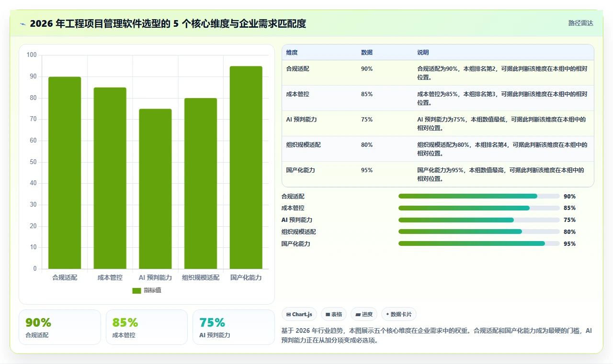The width and height of the screenshot is (613, 364).
Task: Click the 数据 column header
Action: point(367,52)
